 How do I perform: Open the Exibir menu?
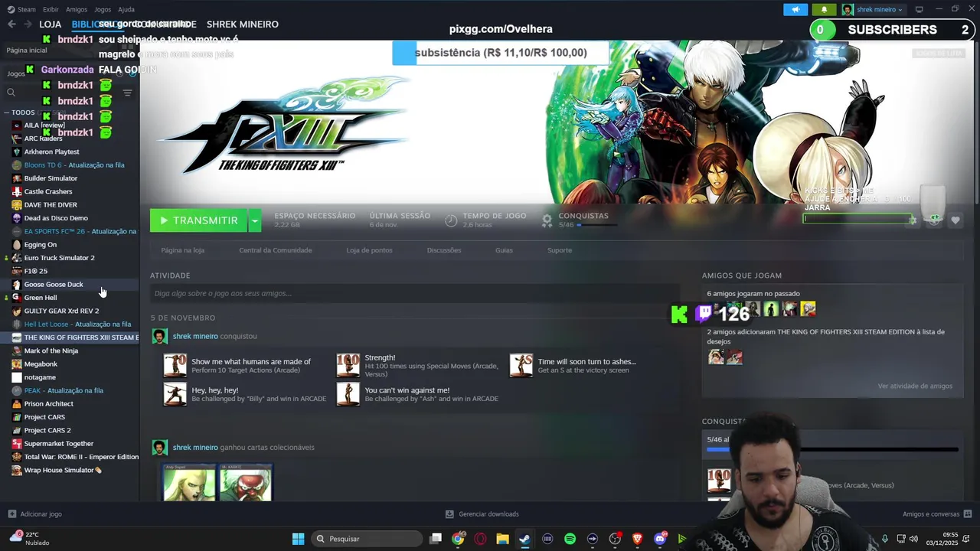tap(51, 9)
